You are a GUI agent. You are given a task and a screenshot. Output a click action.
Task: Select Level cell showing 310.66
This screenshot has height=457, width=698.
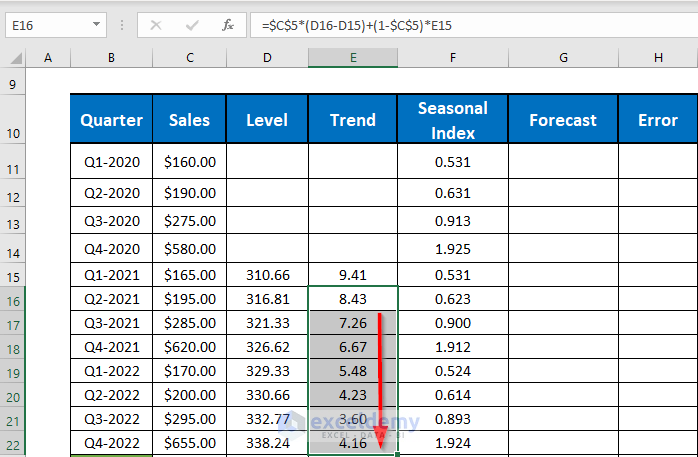(x=267, y=274)
